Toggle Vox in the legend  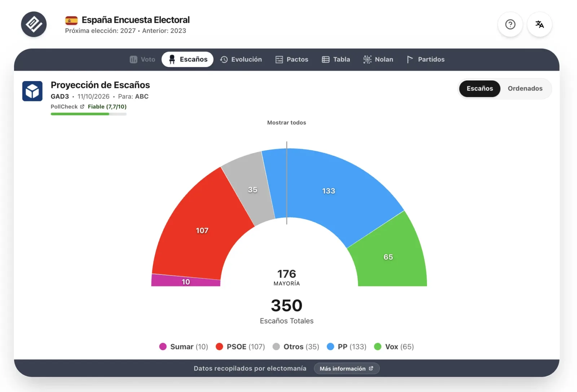[x=394, y=347]
